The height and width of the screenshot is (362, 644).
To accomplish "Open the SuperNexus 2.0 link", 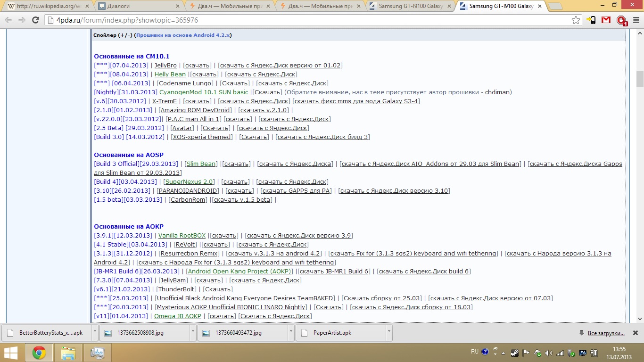I will click(x=189, y=182).
